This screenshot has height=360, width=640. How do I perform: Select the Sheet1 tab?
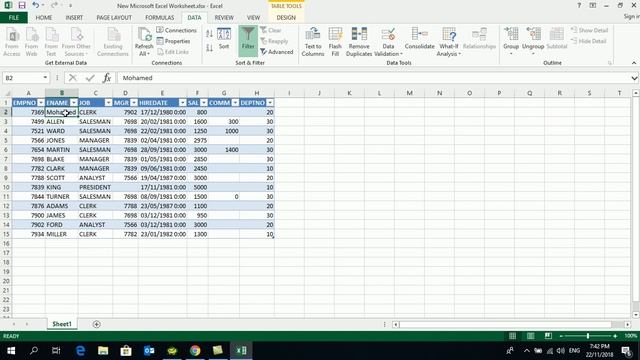(x=62, y=324)
